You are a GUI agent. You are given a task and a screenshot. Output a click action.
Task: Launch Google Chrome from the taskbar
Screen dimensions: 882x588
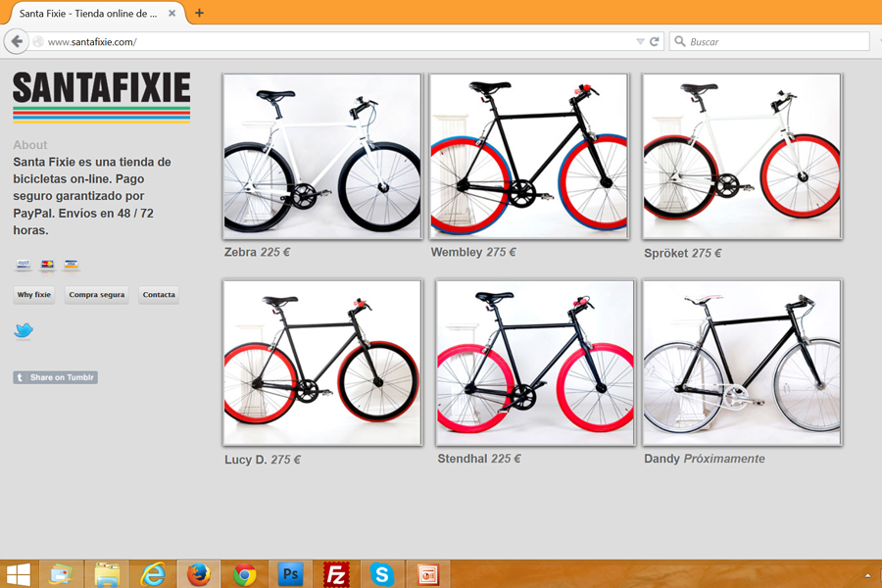tap(245, 574)
